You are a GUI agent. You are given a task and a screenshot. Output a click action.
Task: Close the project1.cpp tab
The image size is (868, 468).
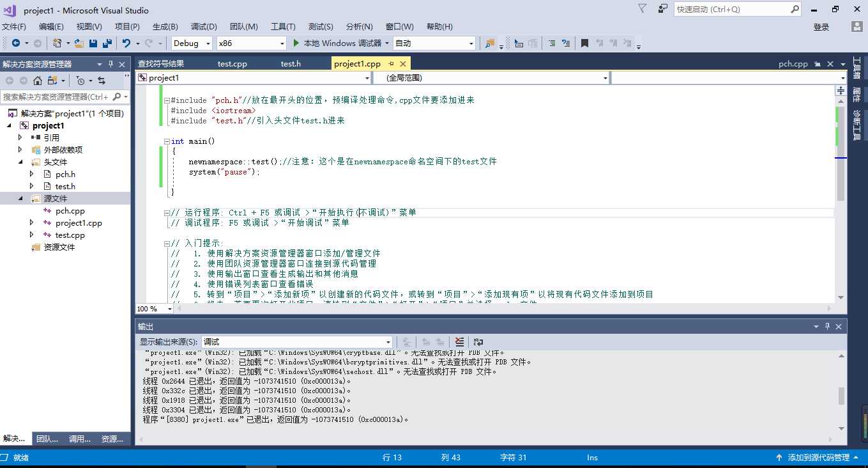403,64
